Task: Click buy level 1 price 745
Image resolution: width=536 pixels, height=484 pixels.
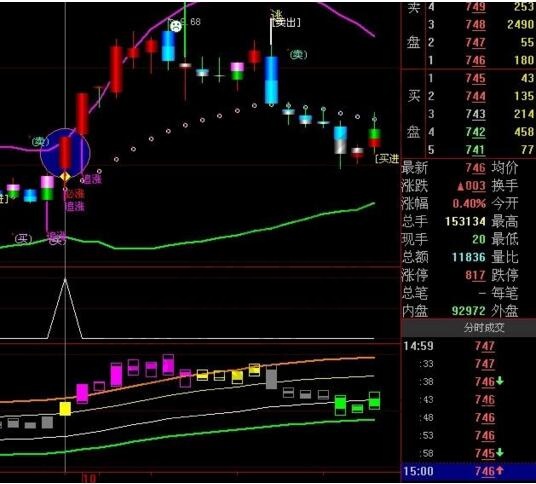Action: [x=475, y=78]
